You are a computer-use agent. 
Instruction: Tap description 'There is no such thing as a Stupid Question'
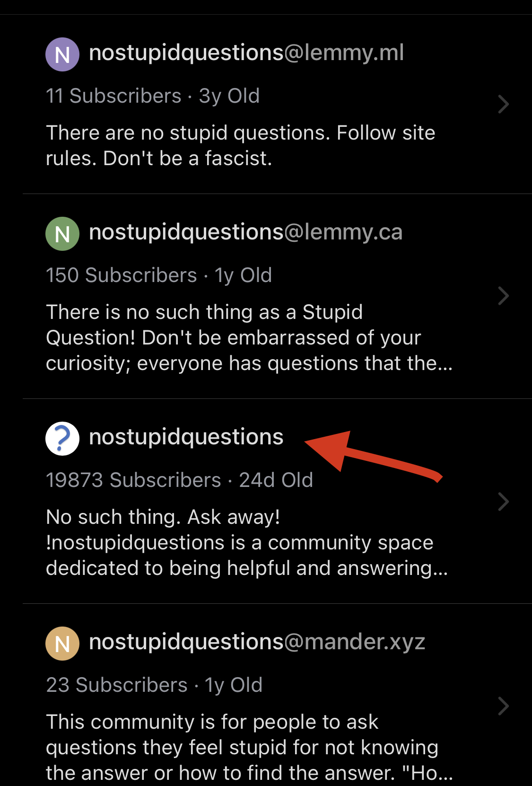[249, 338]
